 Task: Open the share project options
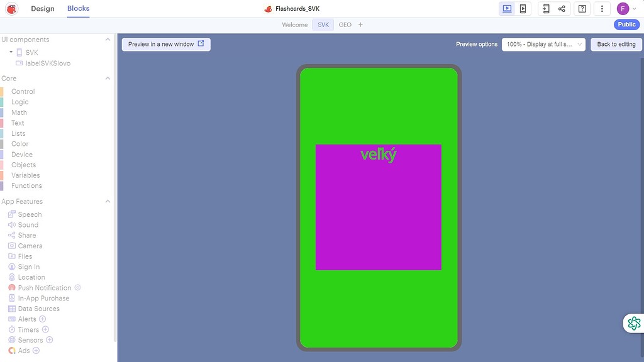click(x=562, y=8)
